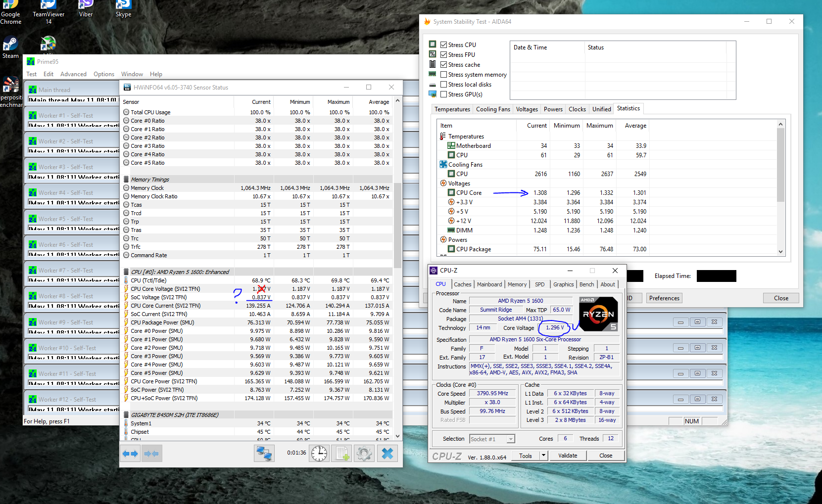
Task: Start HWiNFO logging with sheet-plus icon
Action: coord(342,453)
